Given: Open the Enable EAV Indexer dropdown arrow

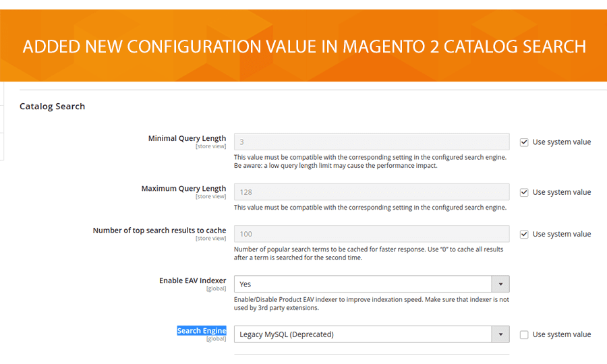Looking at the screenshot, I should tap(500, 284).
